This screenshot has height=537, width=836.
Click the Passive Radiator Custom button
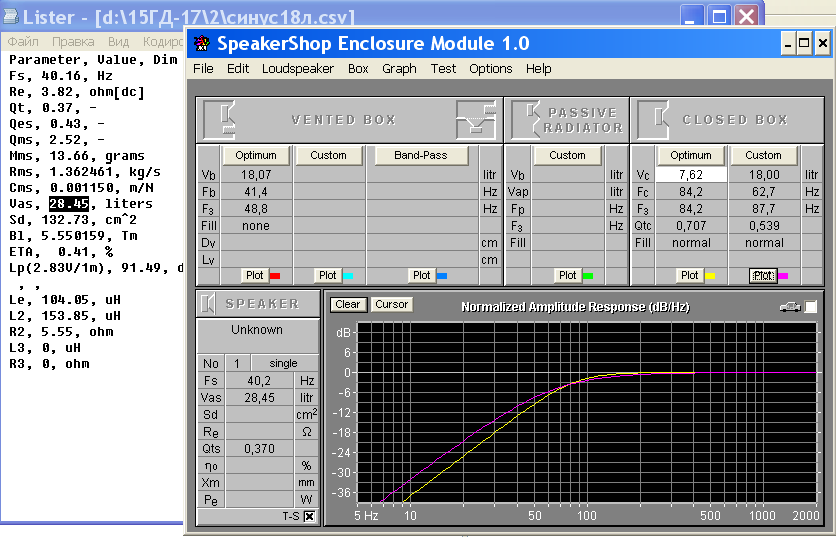[x=567, y=155]
